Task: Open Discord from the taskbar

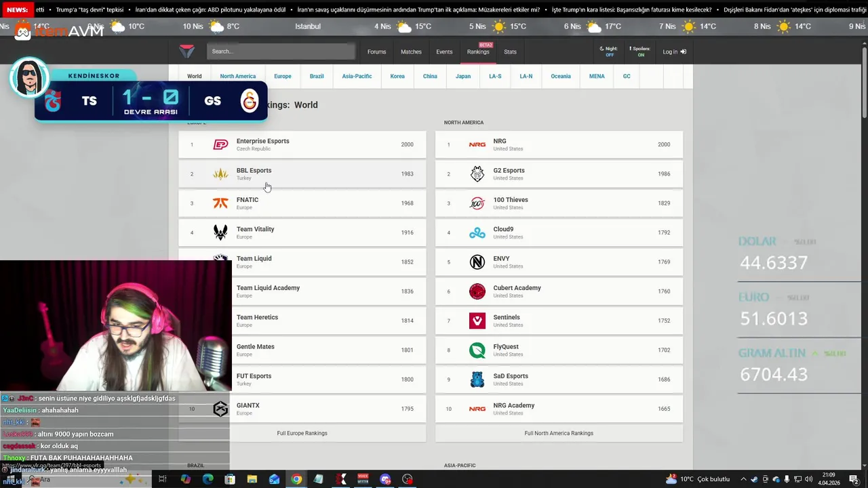Action: click(x=386, y=479)
